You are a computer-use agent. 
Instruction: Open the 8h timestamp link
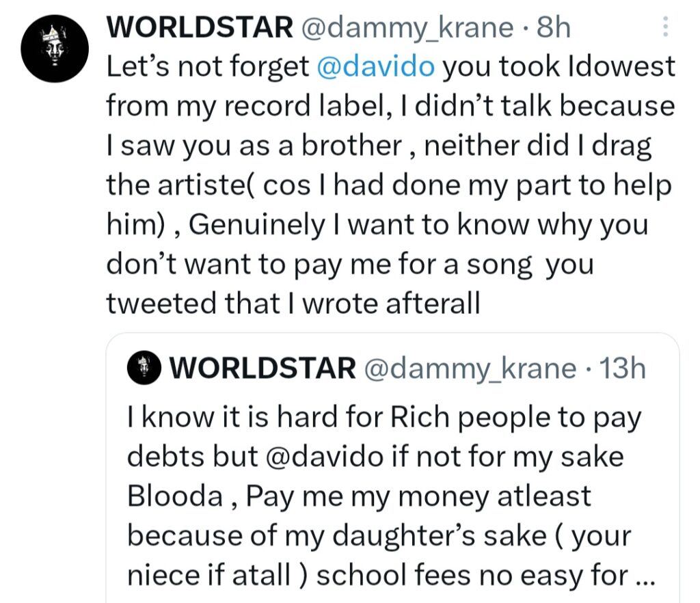(554, 27)
